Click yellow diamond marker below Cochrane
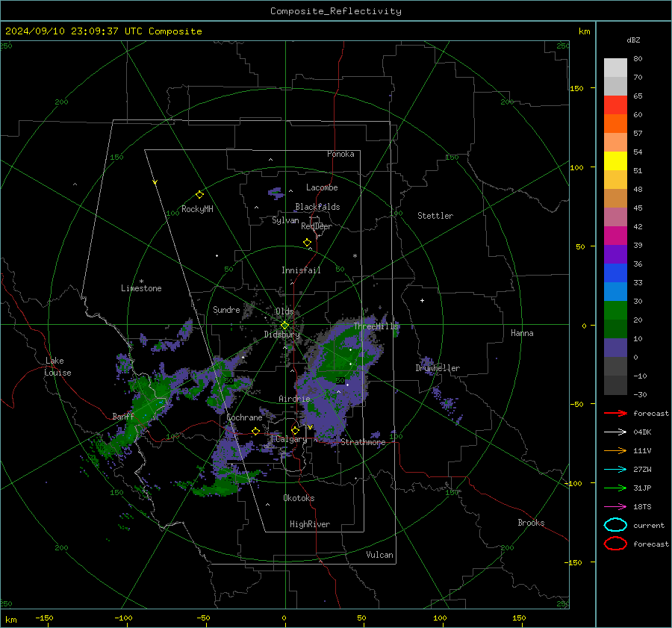Image resolution: width=672 pixels, height=628 pixels. [x=256, y=431]
